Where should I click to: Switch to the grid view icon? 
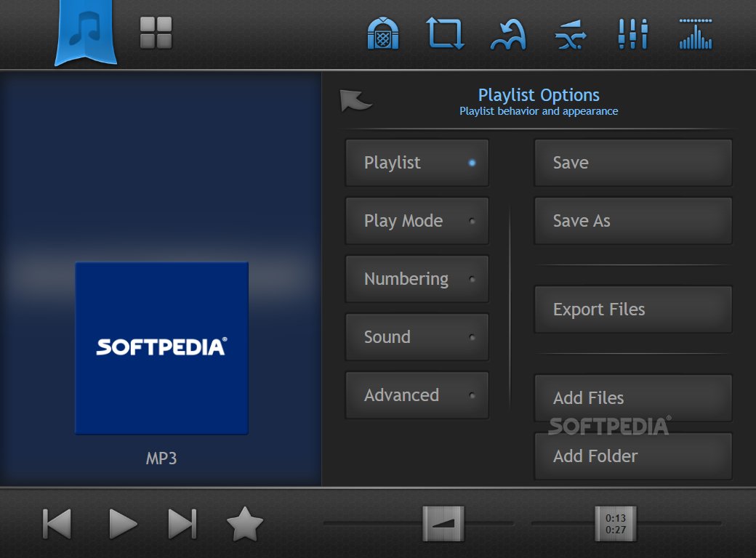(x=156, y=33)
